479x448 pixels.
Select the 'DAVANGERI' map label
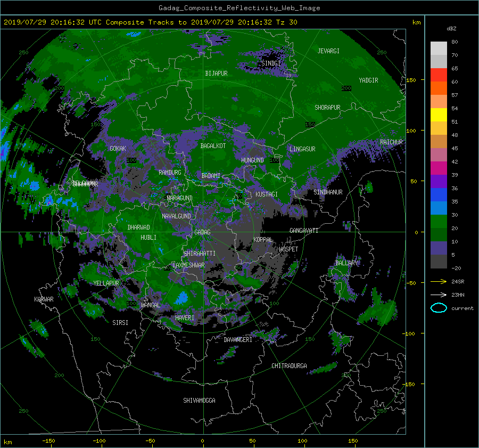tap(238, 340)
